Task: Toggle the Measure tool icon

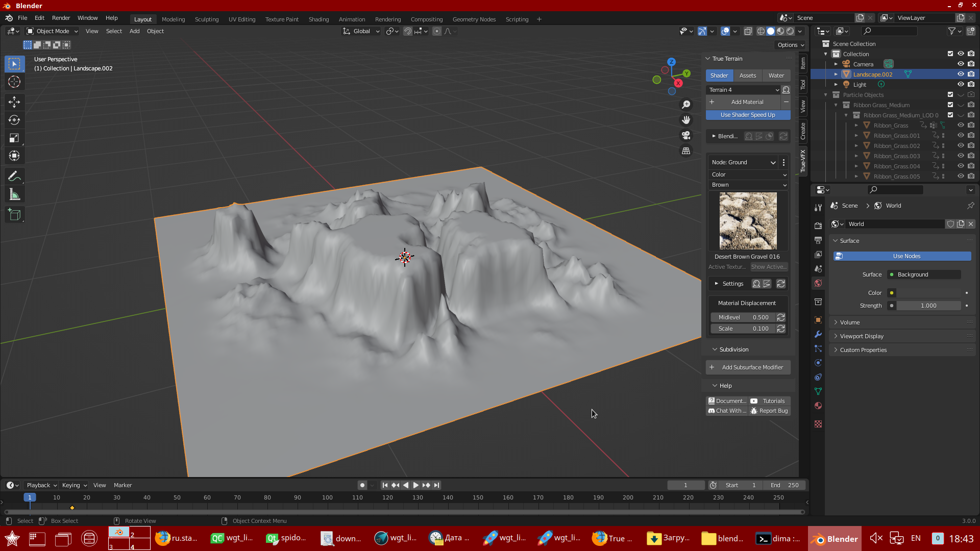Action: [x=15, y=194]
